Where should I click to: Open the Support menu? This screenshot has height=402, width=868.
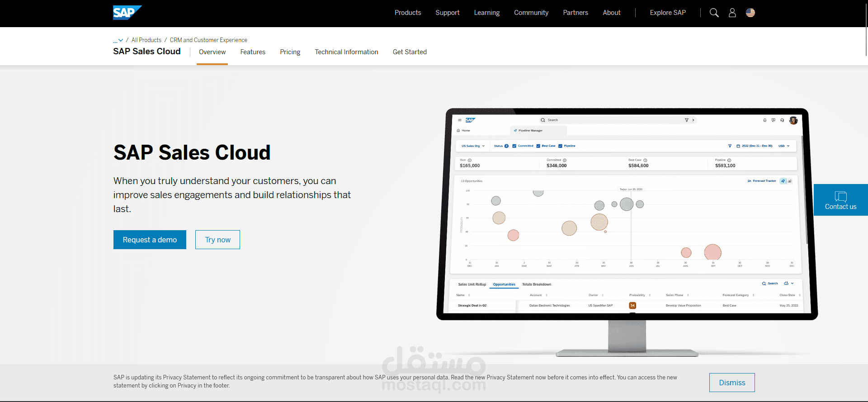[x=448, y=13]
